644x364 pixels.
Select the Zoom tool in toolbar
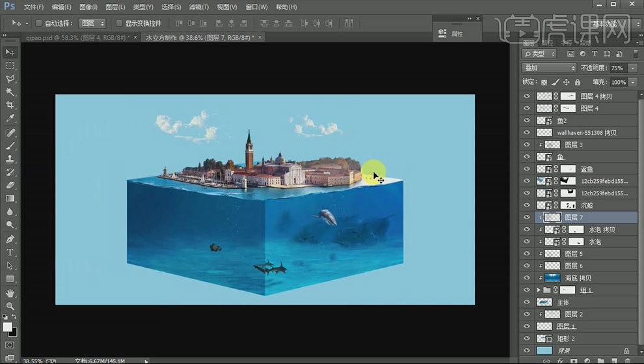10,305
